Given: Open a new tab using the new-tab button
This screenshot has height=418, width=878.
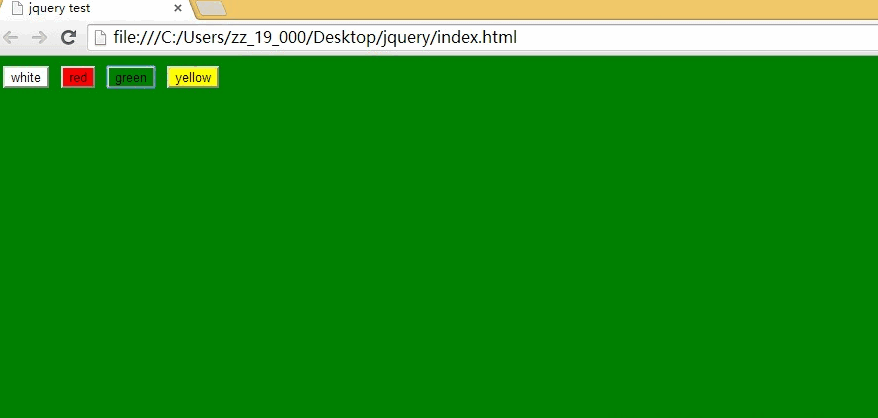Looking at the screenshot, I should point(212,8).
